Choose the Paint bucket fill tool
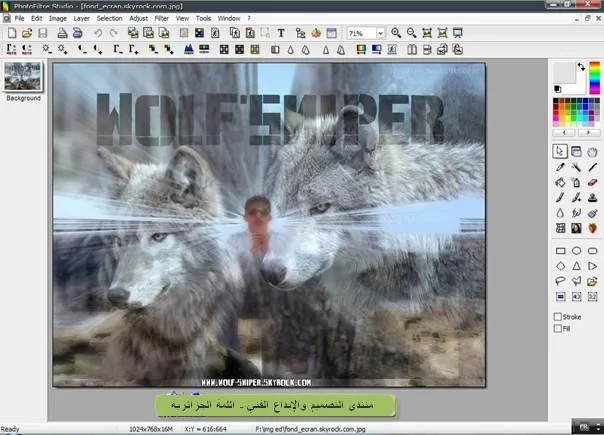 560,182
